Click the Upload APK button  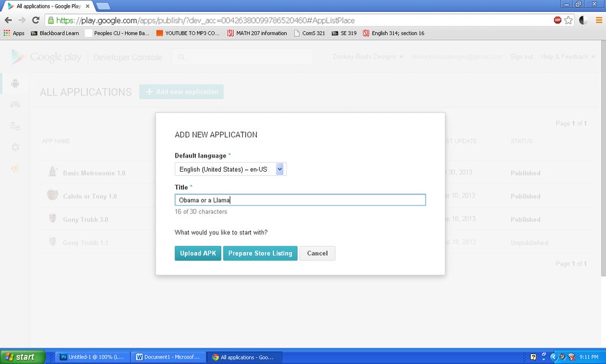(x=198, y=253)
